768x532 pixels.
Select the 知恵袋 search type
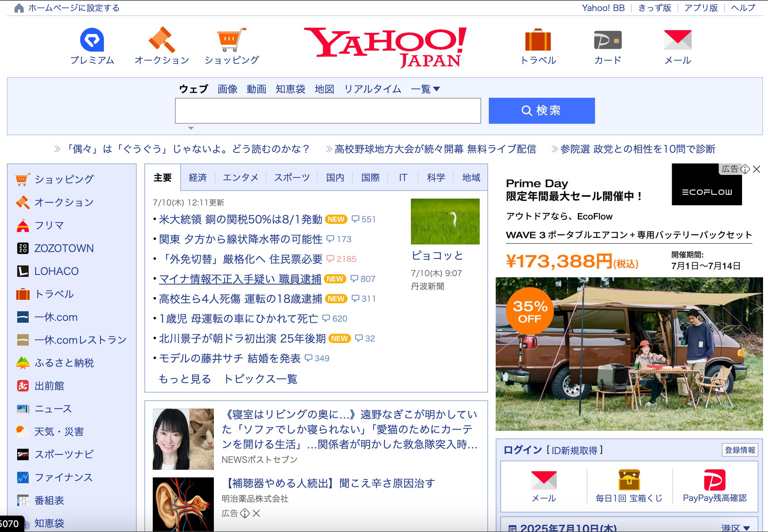(x=290, y=89)
